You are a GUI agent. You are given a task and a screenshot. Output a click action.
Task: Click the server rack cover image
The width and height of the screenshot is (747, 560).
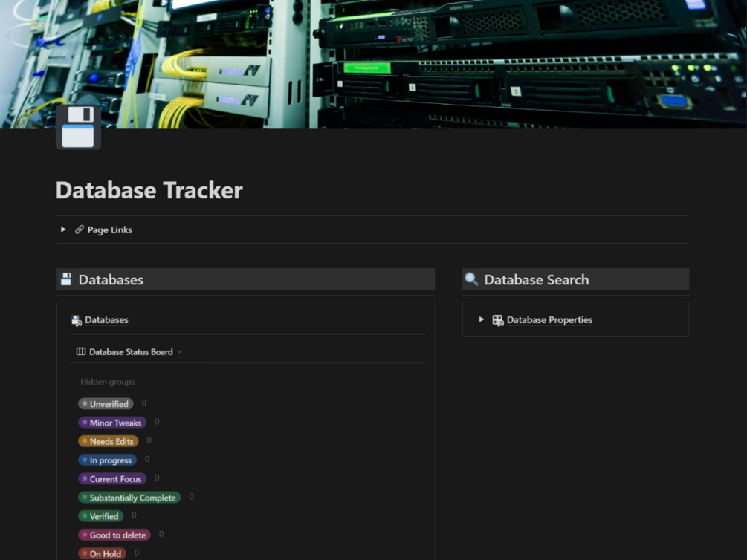tap(373, 64)
